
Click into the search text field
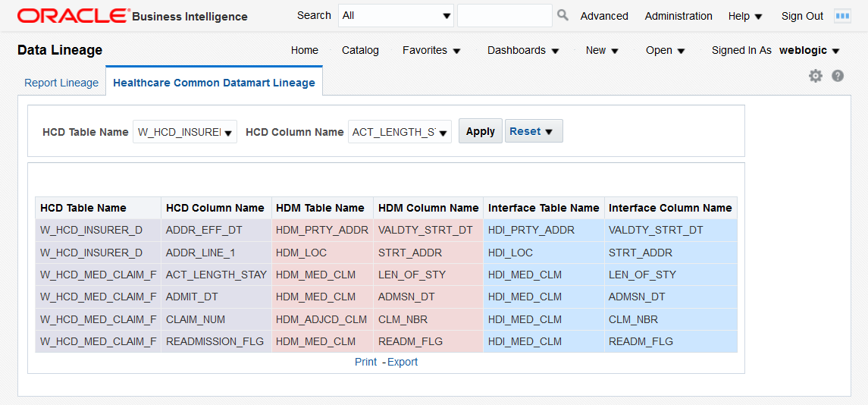click(x=504, y=16)
